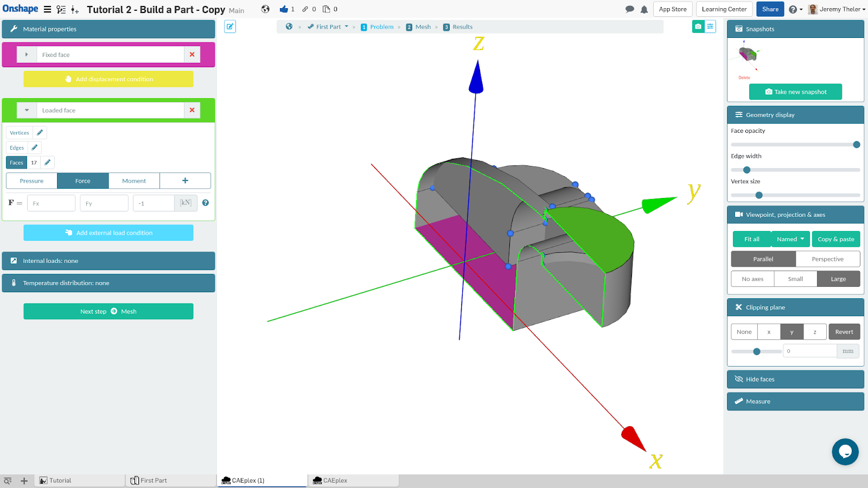Switch to the Moment load tab
Screen dimensions: 868x488
[x=134, y=181]
